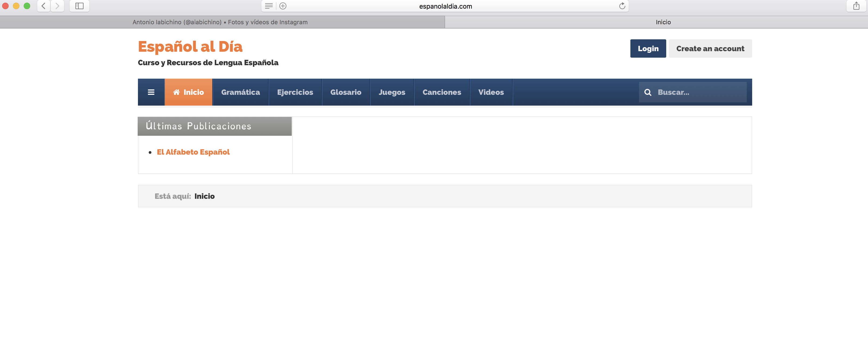Open the Ejercicios menu item
This screenshot has height=355, width=868.
[x=295, y=92]
